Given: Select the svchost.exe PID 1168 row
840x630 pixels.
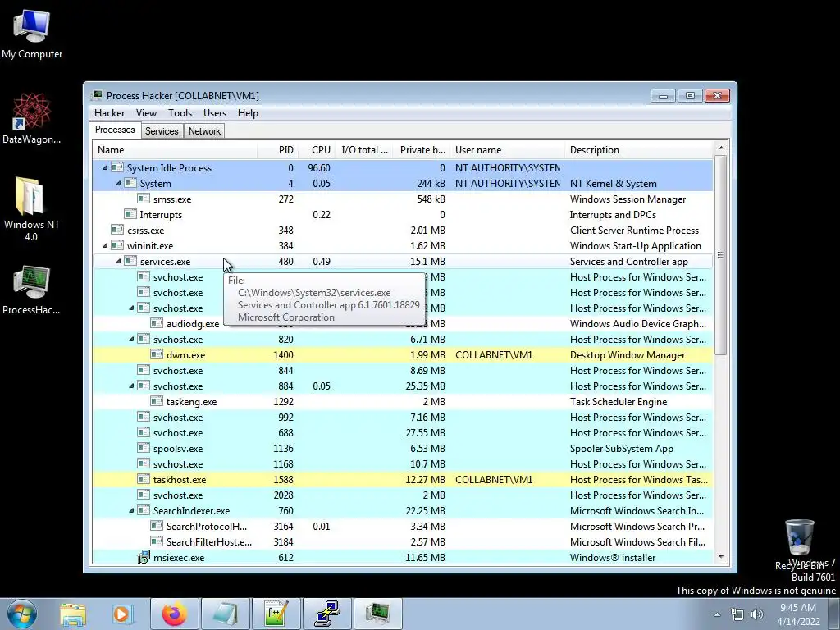Looking at the screenshot, I should coord(403,464).
